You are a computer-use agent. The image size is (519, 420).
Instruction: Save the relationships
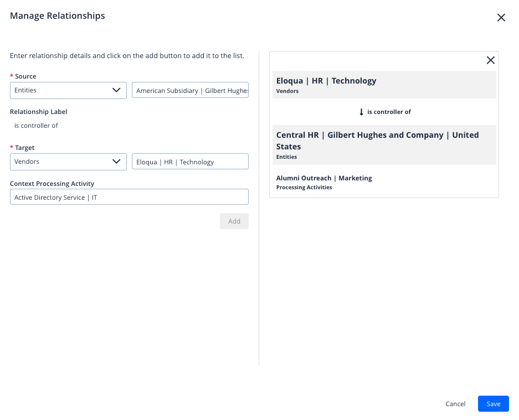coord(493,404)
